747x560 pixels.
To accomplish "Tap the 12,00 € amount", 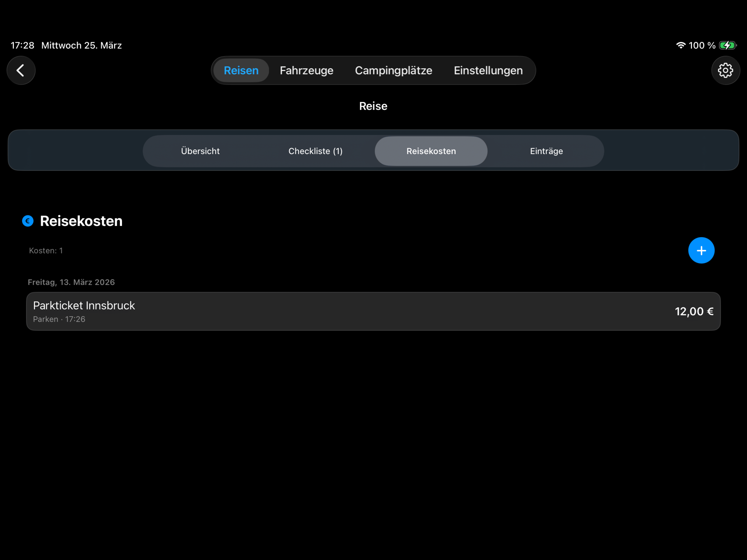I will pos(694,311).
